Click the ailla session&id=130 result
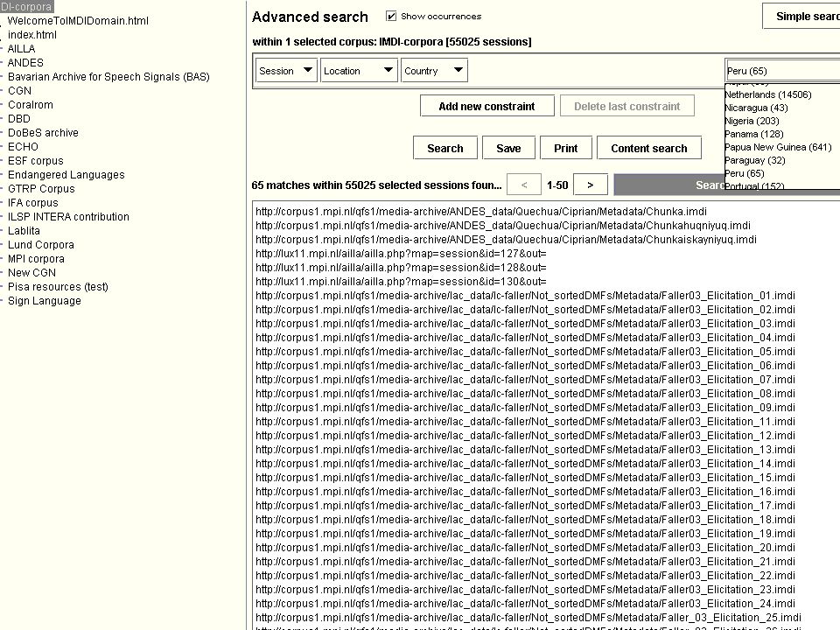 tap(401, 281)
